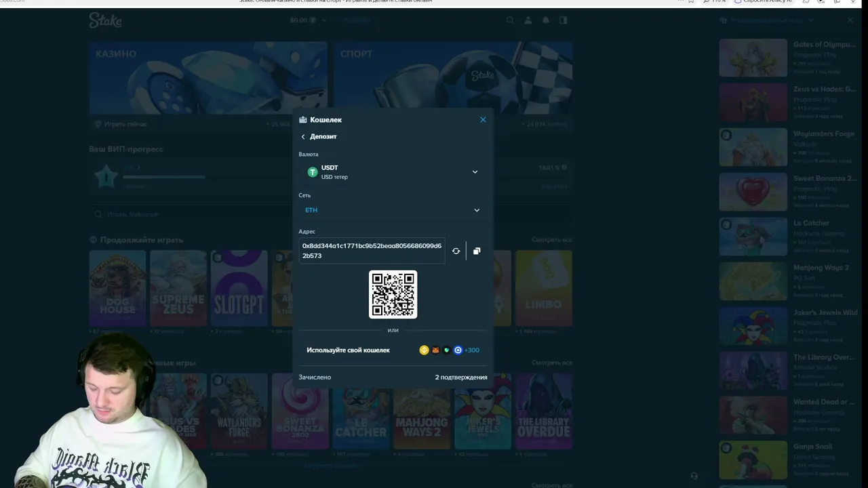Select Joker's Jewels Wild in the sidebar list
The height and width of the screenshot is (488, 868).
(x=787, y=326)
